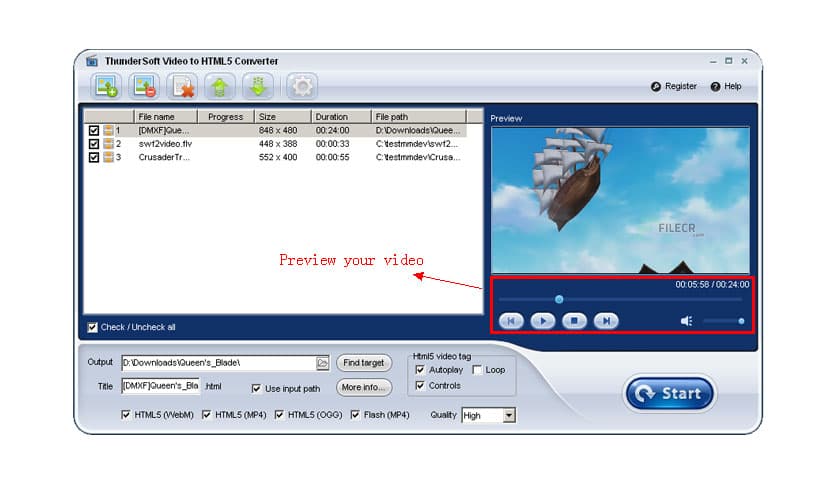The height and width of the screenshot is (484, 836).
Task: Click the Register key icon
Action: [x=656, y=86]
